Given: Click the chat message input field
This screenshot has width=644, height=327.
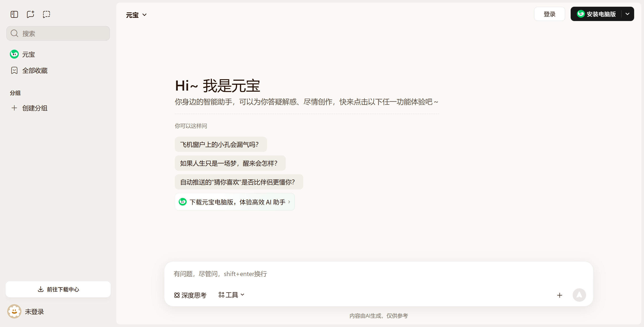Looking at the screenshot, I should click(379, 274).
